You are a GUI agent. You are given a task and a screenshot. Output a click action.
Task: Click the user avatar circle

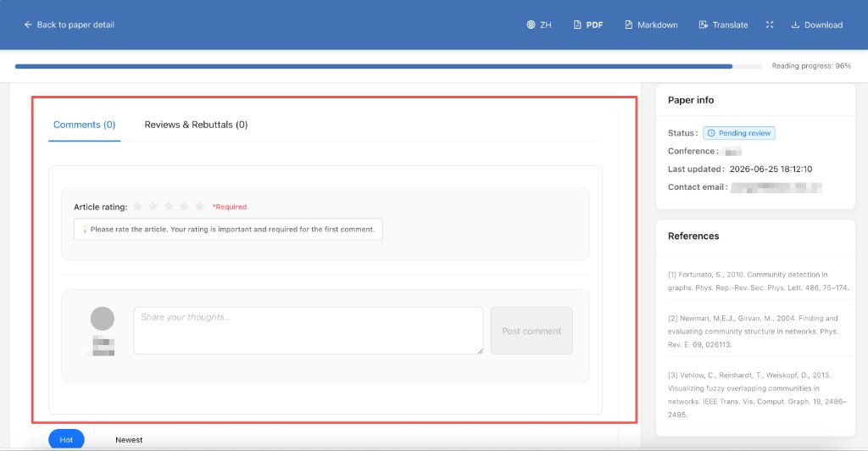(103, 319)
